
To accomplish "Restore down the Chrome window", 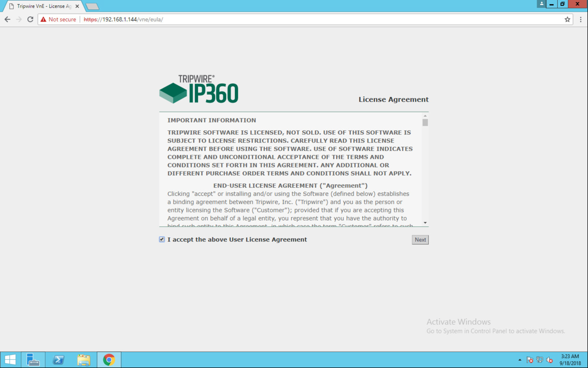I will tap(563, 4).
